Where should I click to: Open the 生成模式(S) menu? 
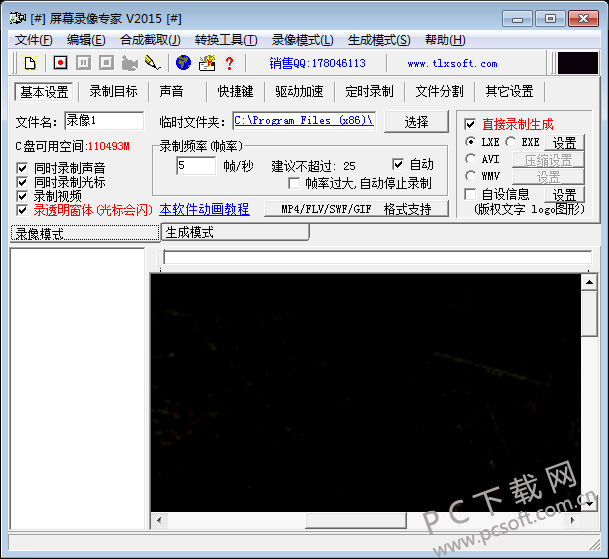[379, 40]
